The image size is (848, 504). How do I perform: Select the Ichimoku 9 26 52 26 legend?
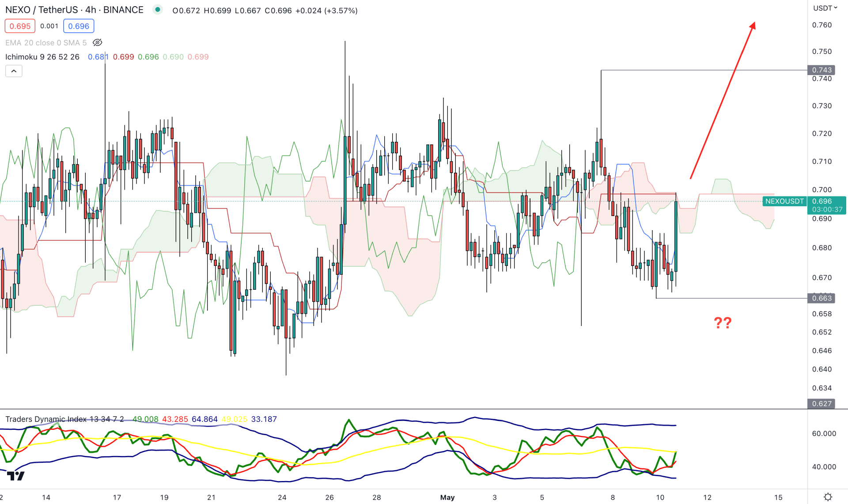pos(42,57)
